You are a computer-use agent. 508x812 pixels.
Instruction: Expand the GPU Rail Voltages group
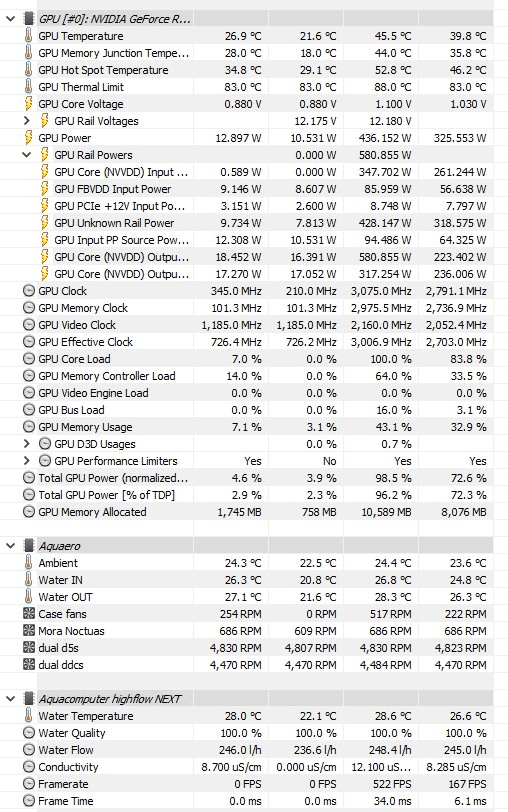(27, 121)
